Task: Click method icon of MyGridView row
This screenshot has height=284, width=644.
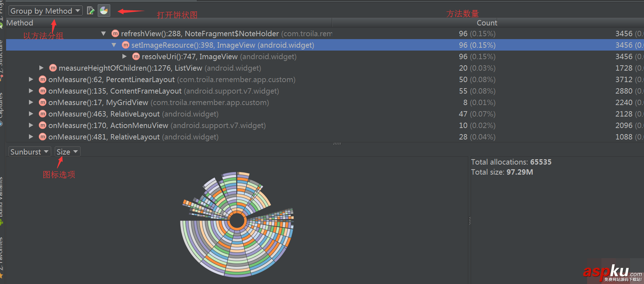Action: pos(43,102)
